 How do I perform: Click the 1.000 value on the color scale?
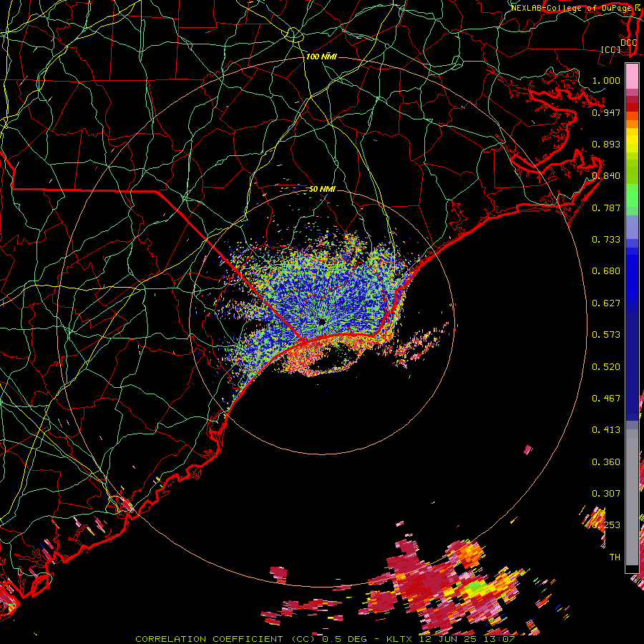coord(606,80)
